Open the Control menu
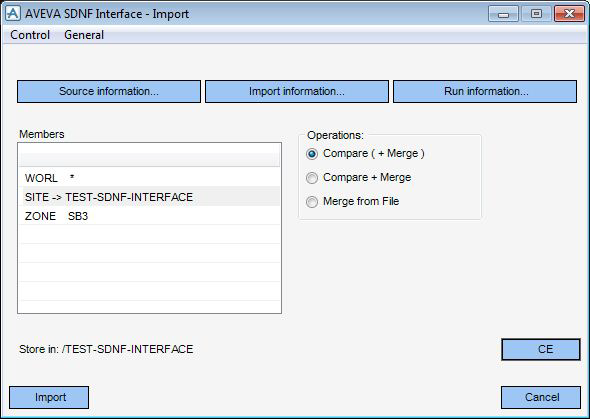 click(30, 35)
